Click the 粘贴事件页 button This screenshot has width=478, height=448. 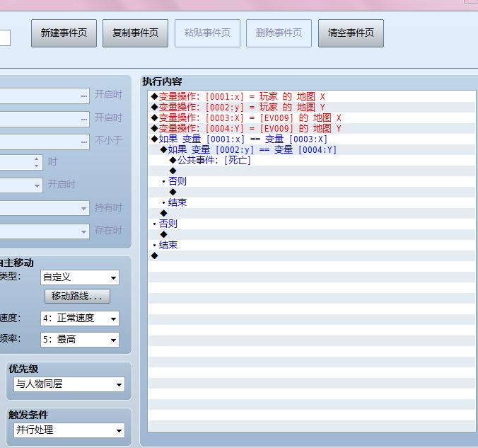point(207,33)
